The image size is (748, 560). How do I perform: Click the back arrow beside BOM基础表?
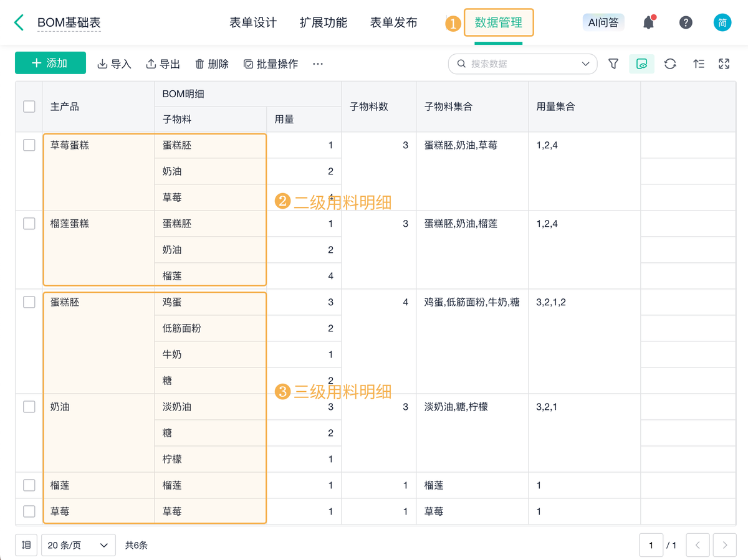[x=19, y=23]
